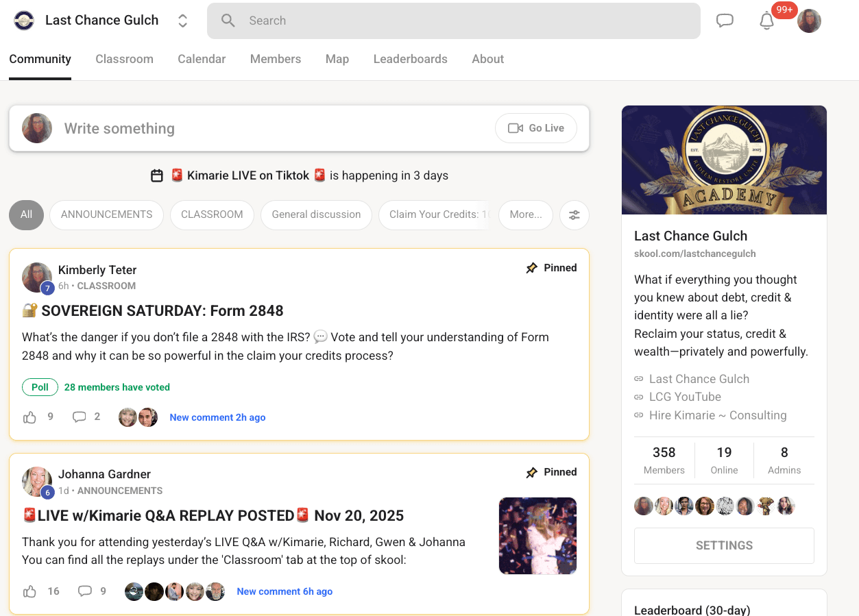Click the filter settings sliders icon

574,214
